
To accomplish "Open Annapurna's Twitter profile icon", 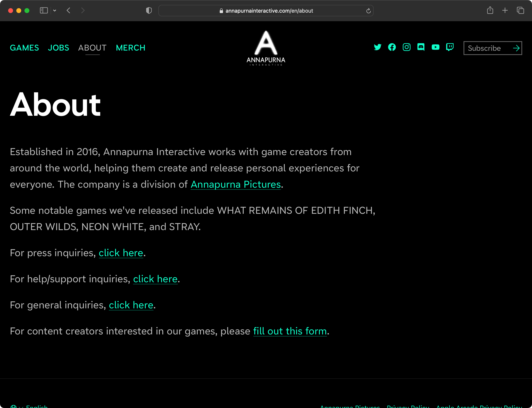I will click(x=377, y=47).
